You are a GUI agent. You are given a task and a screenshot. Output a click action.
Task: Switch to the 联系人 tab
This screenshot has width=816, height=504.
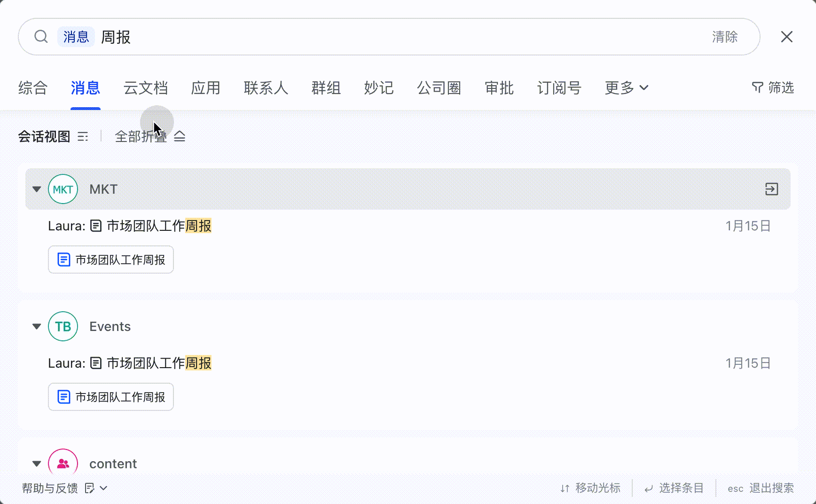pyautogui.click(x=266, y=87)
